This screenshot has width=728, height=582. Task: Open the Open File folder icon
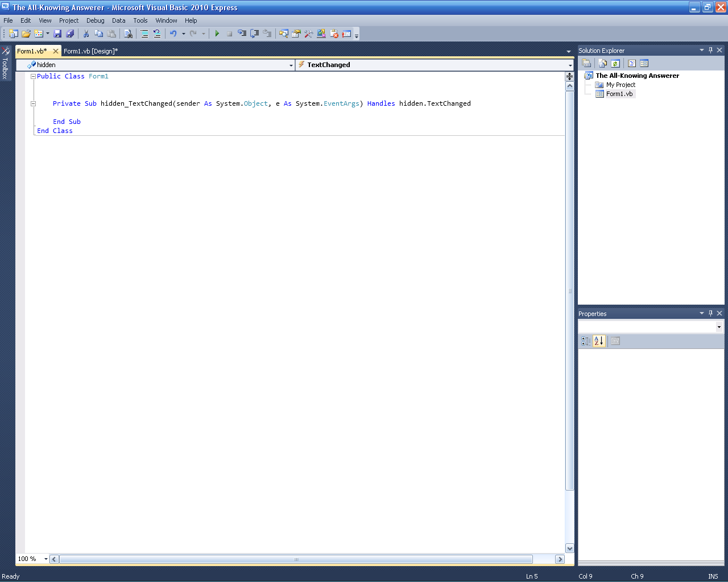click(26, 34)
